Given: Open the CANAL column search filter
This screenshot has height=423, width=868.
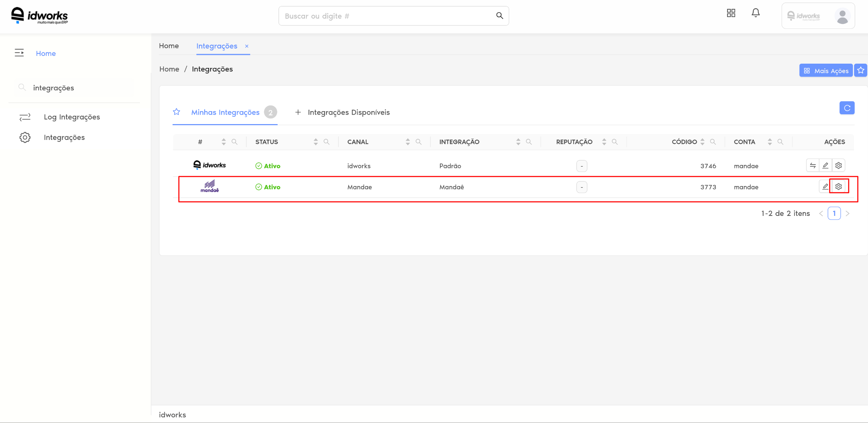Looking at the screenshot, I should pyautogui.click(x=419, y=142).
